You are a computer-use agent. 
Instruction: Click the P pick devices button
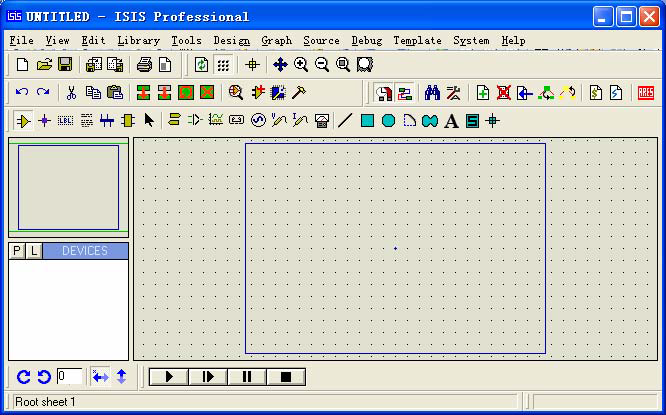pos(17,251)
